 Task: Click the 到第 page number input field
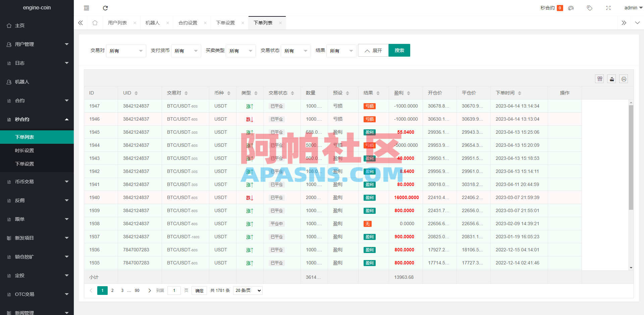[x=174, y=291]
